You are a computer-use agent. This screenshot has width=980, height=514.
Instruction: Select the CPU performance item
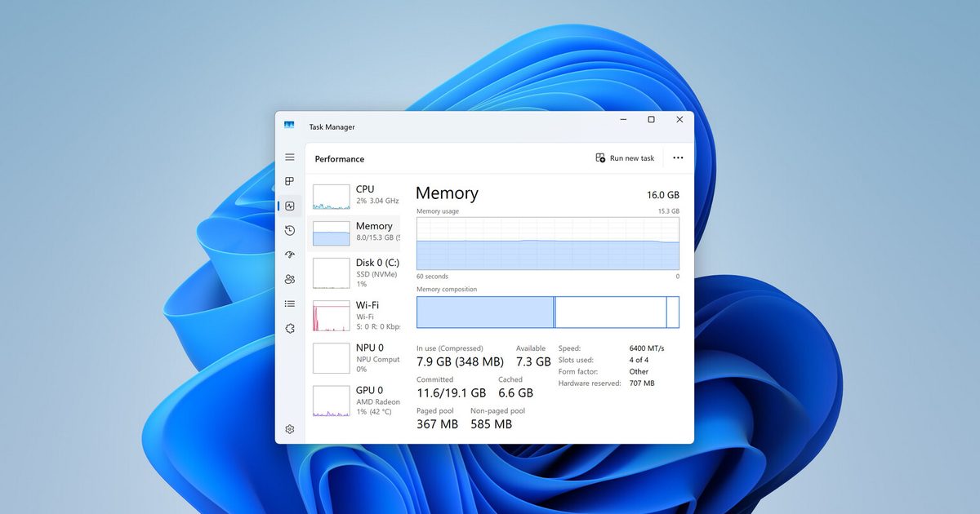(x=356, y=196)
